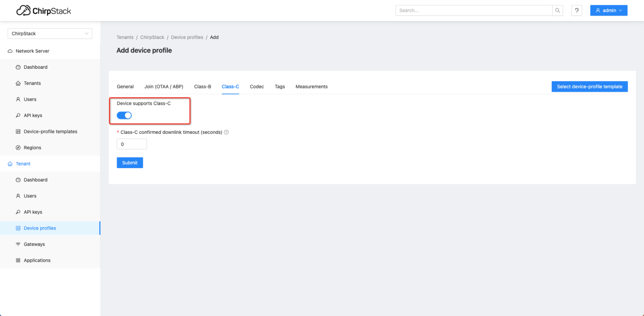Screen dimensions: 644x316
Task: Switch to the Codec tab
Action: (x=257, y=87)
